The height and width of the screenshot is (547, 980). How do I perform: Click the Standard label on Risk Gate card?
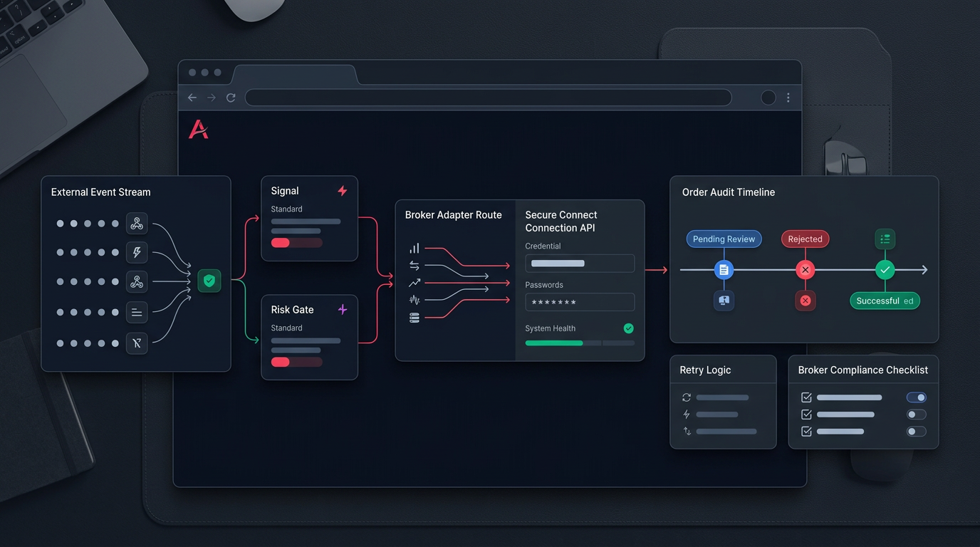click(286, 328)
